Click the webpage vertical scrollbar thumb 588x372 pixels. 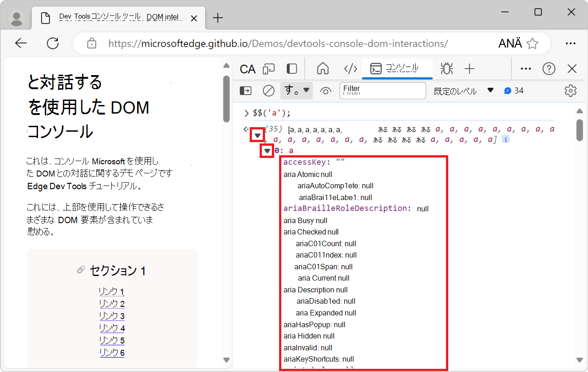coord(227,98)
